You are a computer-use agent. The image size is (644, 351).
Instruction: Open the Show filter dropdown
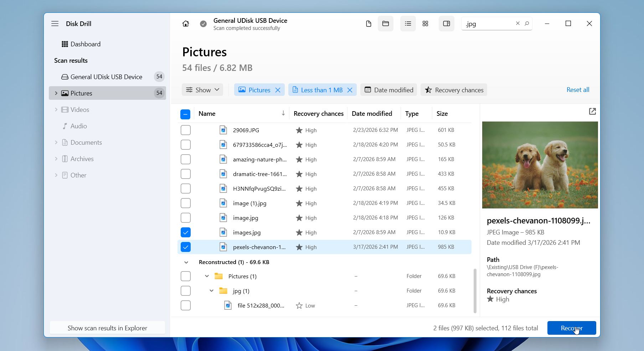[202, 90]
